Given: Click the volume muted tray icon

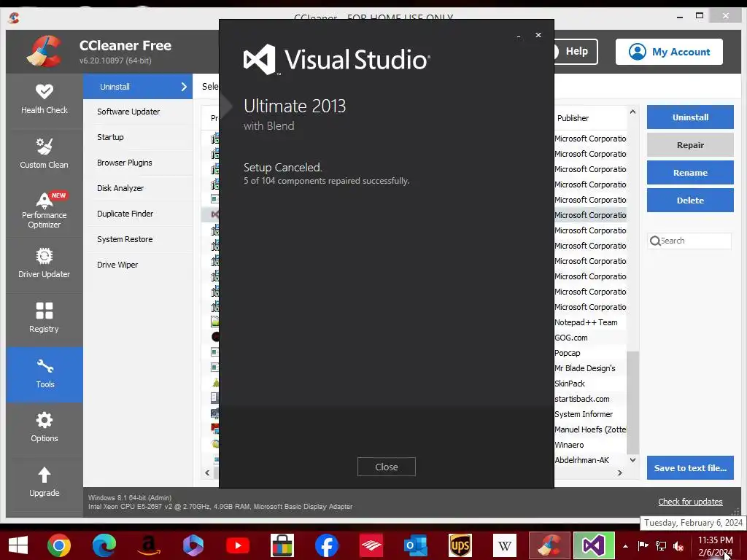Looking at the screenshot, I should pos(678,546).
